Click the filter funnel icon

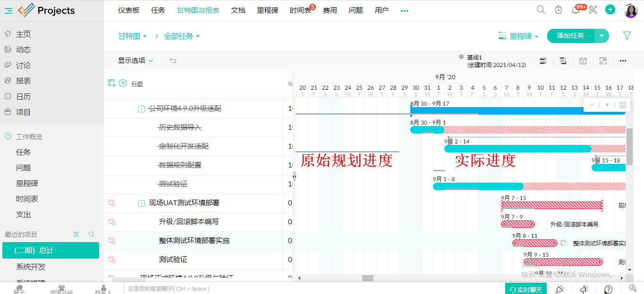(x=627, y=35)
